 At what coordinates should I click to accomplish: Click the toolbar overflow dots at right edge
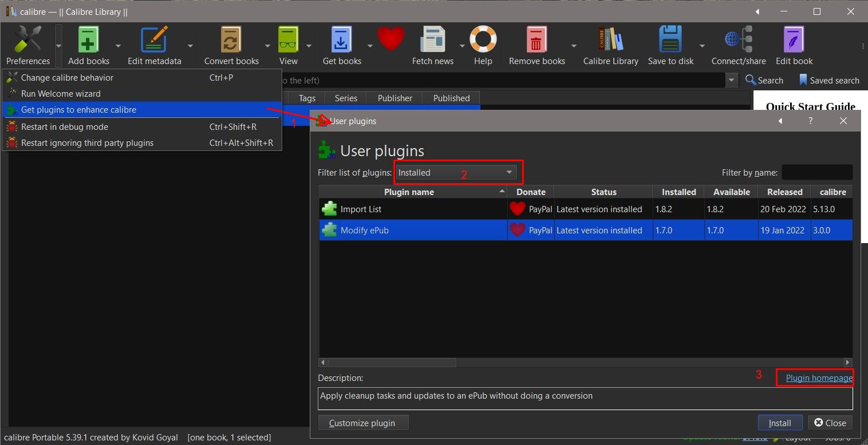click(863, 46)
